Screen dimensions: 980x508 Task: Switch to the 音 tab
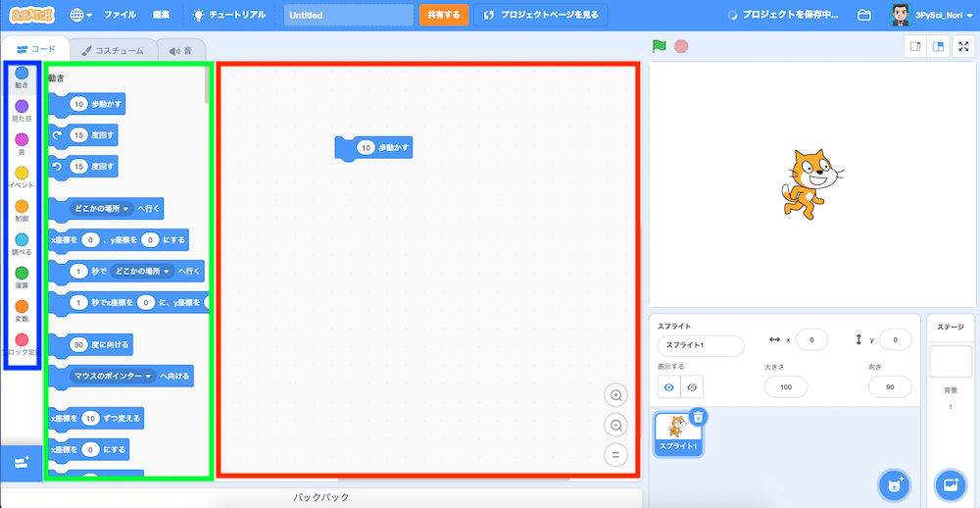coord(180,51)
